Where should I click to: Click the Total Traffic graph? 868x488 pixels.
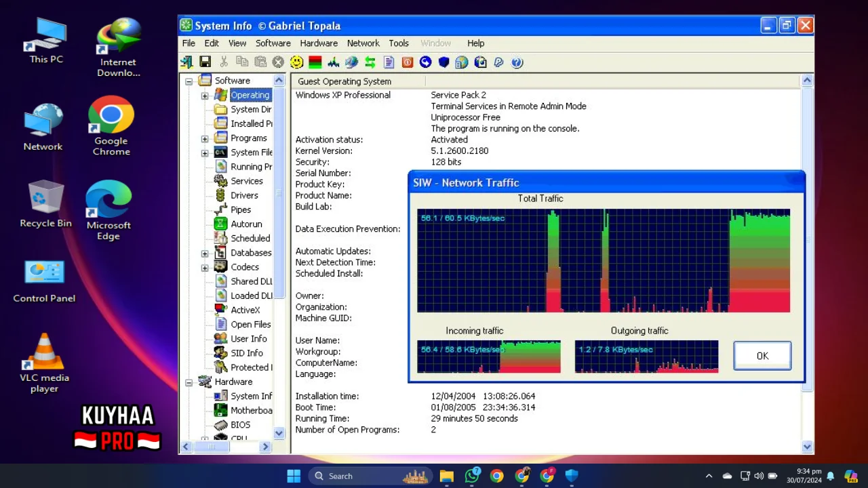point(604,261)
